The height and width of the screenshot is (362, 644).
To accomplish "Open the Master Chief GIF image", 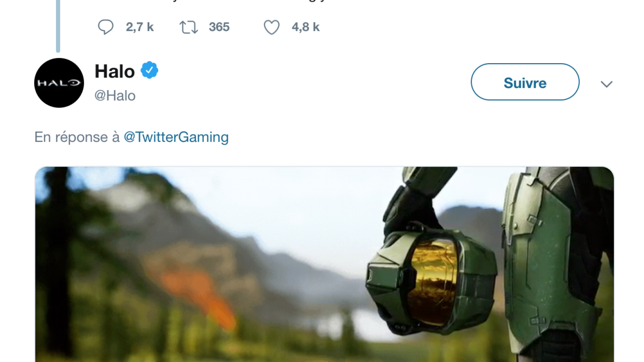I will point(324,264).
